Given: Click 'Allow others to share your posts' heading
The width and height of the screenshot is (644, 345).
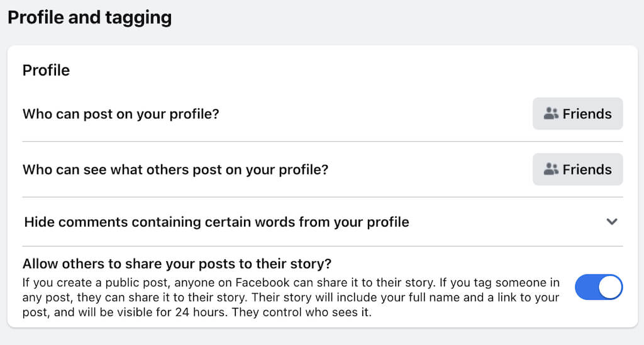Looking at the screenshot, I should [177, 263].
